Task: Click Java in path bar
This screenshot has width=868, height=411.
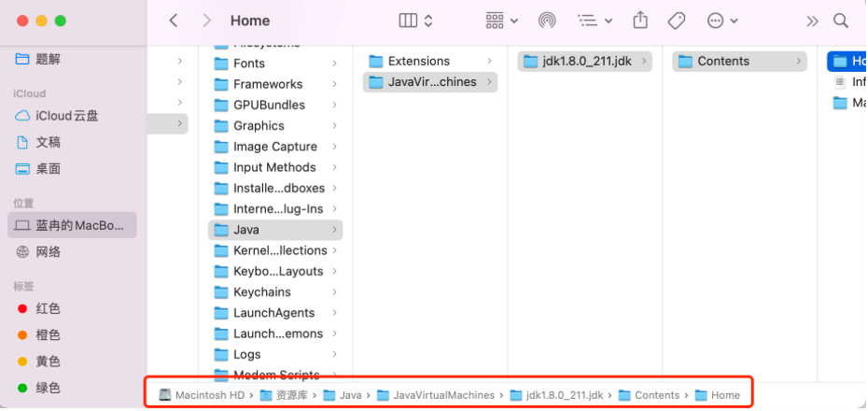Action: [343, 395]
